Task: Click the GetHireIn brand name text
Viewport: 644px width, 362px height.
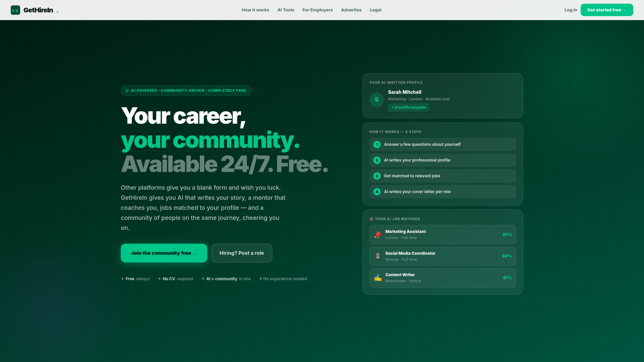Action: point(38,10)
